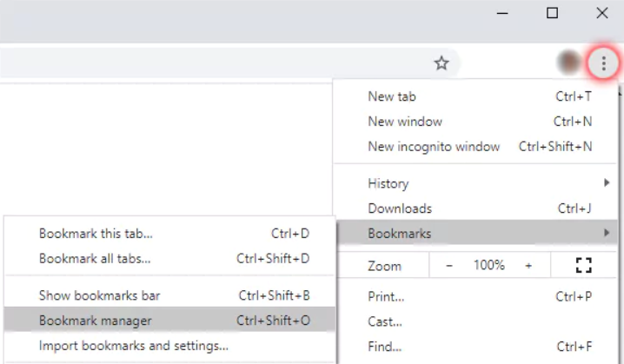Select New tab menu entry

(x=475, y=96)
